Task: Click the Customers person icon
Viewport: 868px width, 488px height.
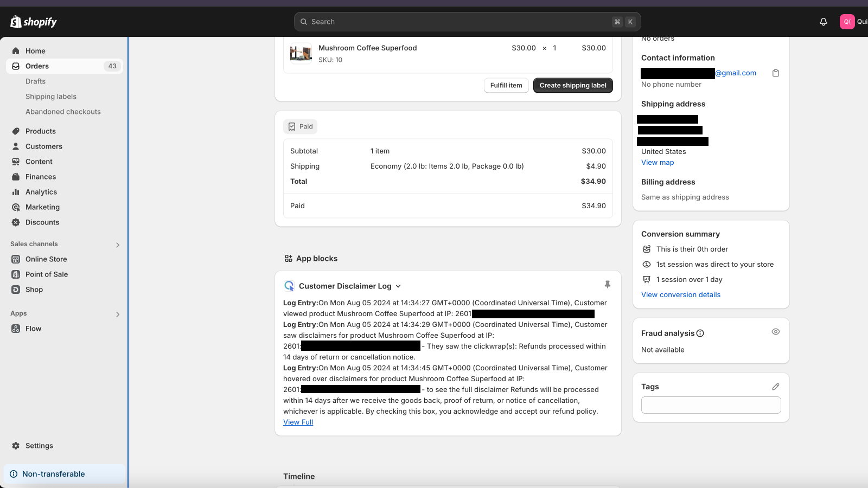Action: coord(16,146)
